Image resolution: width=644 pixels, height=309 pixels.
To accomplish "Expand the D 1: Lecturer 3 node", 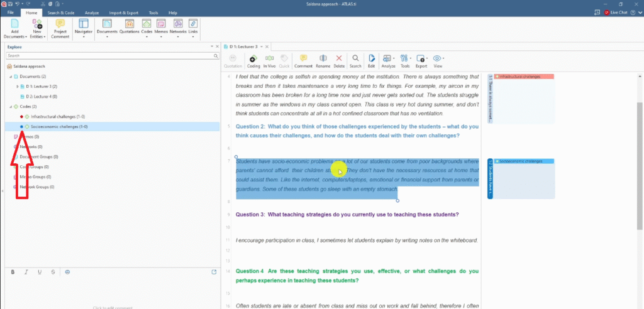I will (17, 86).
